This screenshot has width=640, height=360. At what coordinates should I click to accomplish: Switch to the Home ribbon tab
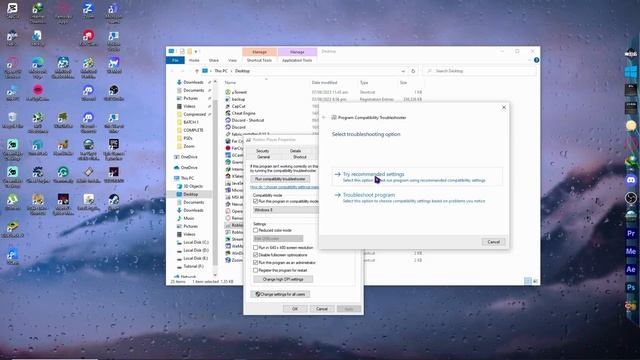[x=194, y=60]
